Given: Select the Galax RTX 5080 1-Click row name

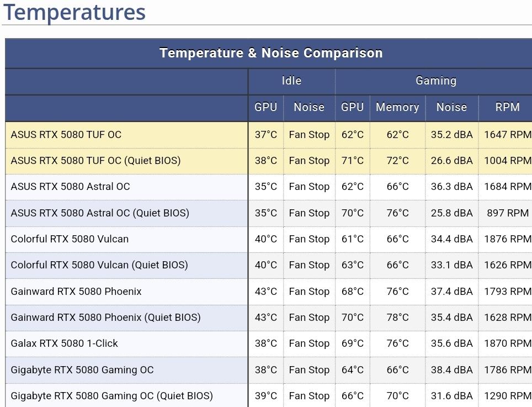Looking at the screenshot, I should pyautogui.click(x=65, y=343).
